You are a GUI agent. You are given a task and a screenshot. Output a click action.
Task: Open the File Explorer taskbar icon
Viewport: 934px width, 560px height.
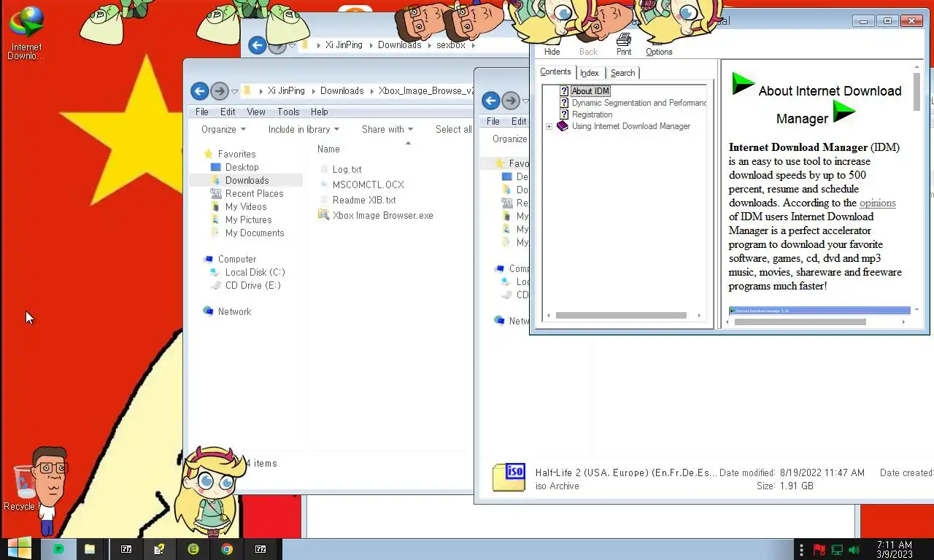click(90, 549)
